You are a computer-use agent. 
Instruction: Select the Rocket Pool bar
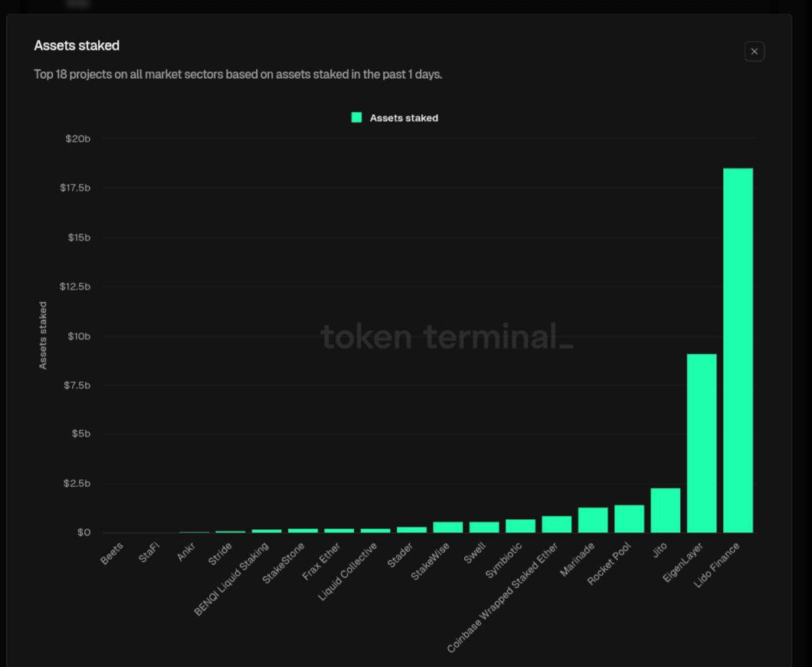point(629,518)
